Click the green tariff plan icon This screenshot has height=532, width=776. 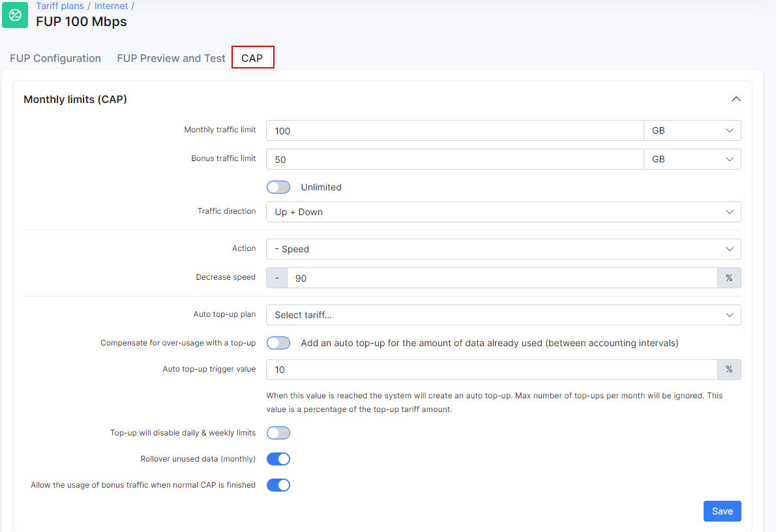pos(15,15)
